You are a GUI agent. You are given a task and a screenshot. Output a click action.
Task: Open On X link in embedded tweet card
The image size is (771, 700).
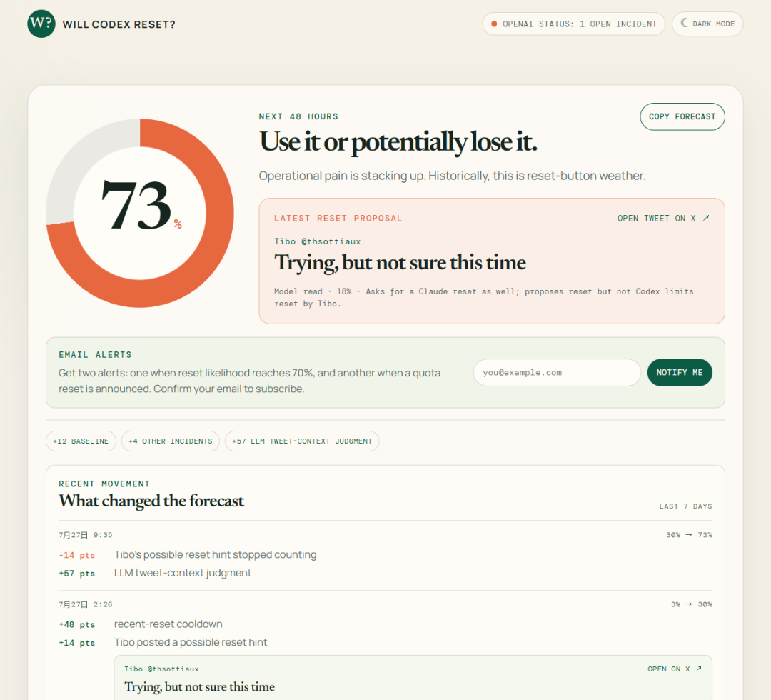pyautogui.click(x=674, y=669)
